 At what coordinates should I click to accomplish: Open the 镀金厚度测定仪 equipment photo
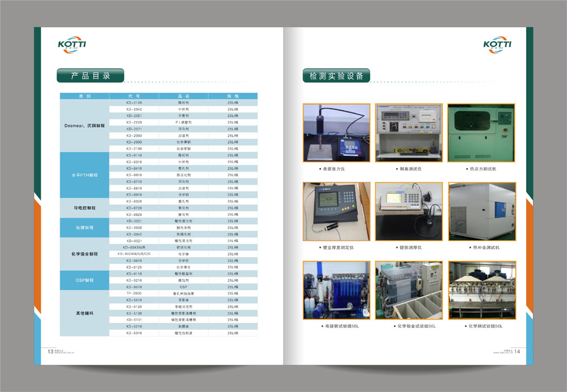[336, 211]
